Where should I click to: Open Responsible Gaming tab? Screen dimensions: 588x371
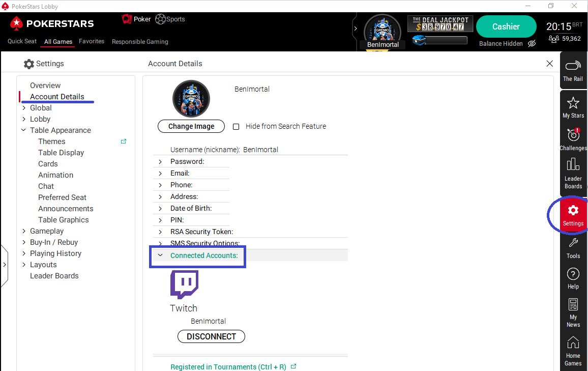[140, 42]
